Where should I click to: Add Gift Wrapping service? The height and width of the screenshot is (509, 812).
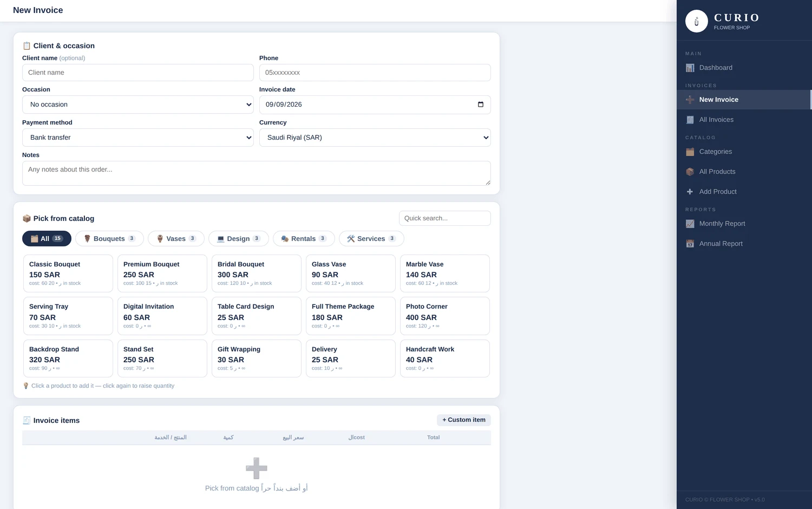point(257,358)
